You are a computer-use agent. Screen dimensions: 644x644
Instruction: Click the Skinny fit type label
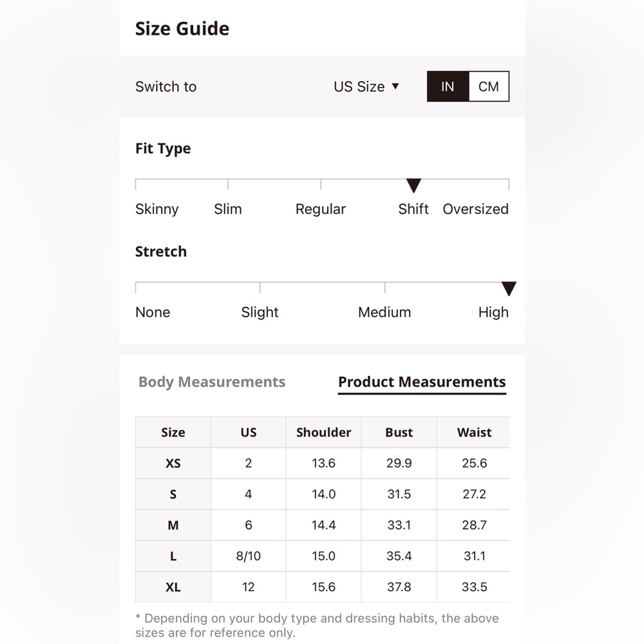point(157,209)
